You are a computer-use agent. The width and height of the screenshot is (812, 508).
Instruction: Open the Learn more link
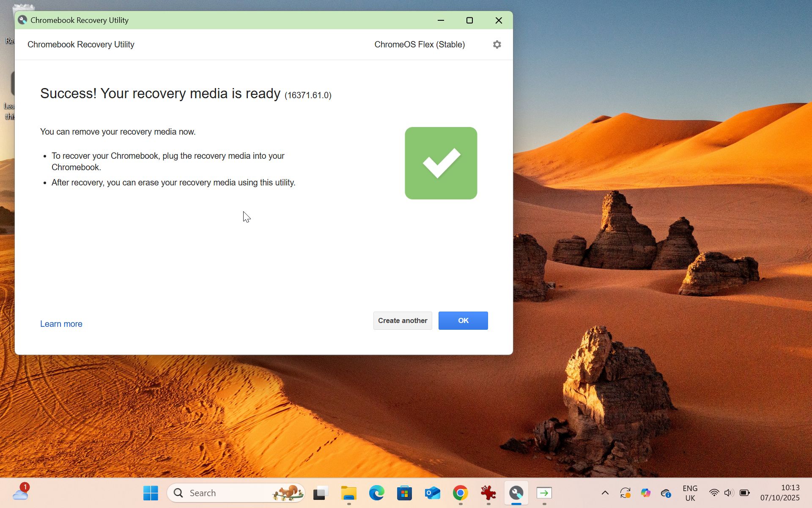click(61, 323)
